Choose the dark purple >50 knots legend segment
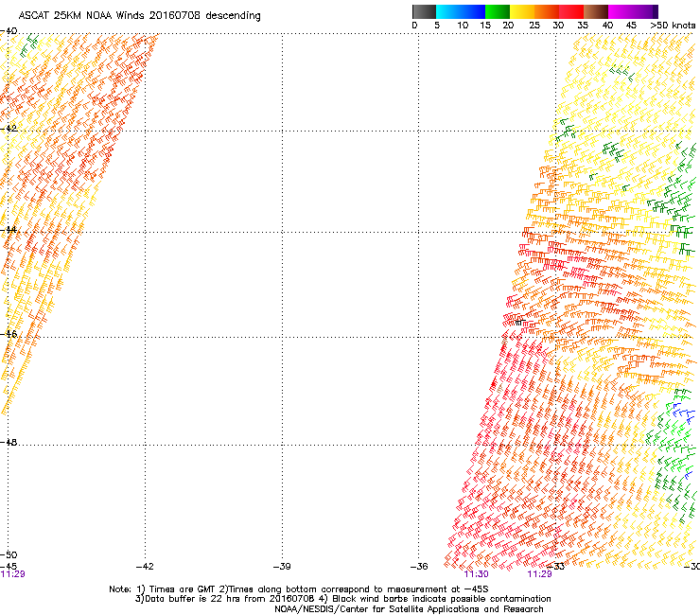Viewport: 700px width, 615px height. click(x=656, y=11)
